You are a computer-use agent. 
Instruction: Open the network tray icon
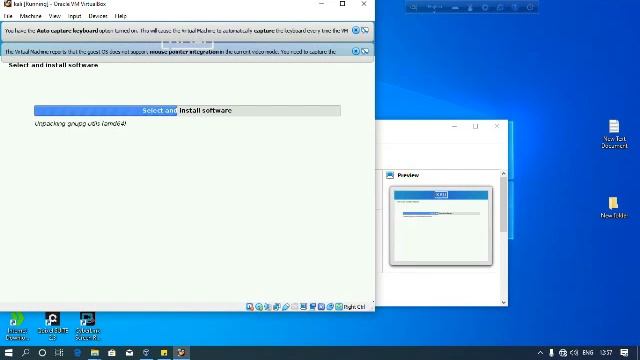[x=563, y=353]
